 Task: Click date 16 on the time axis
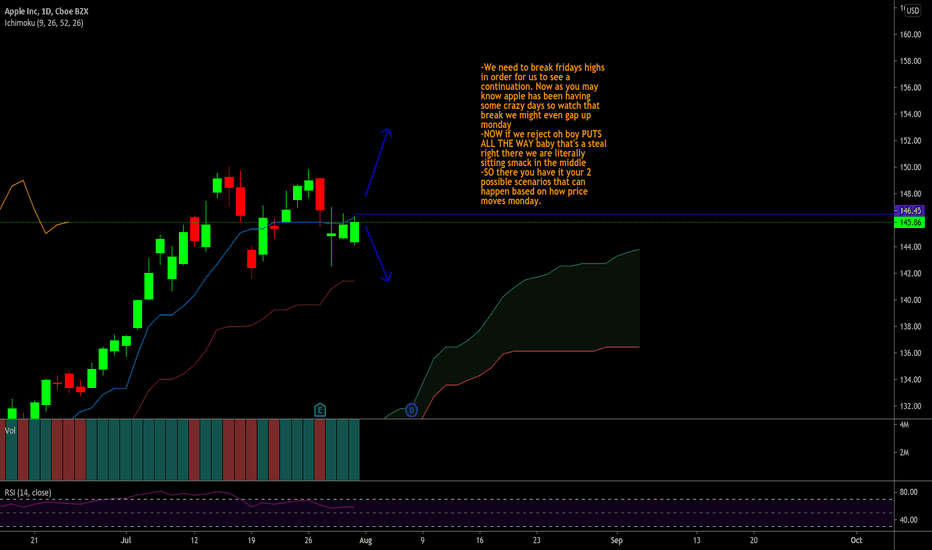[x=480, y=540]
